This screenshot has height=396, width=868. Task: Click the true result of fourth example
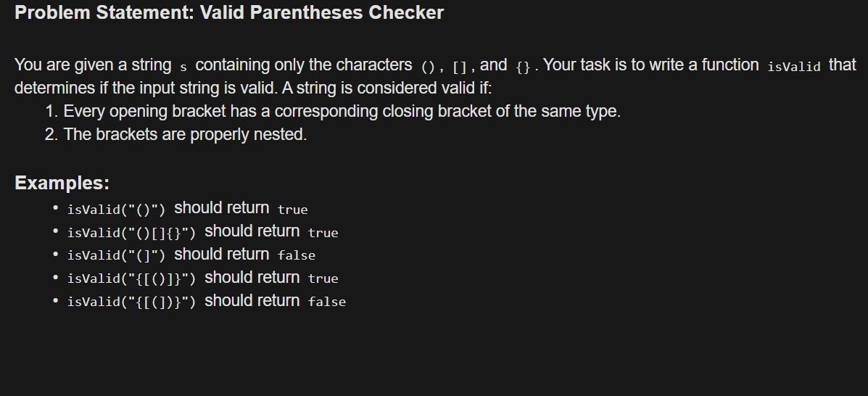323,279
